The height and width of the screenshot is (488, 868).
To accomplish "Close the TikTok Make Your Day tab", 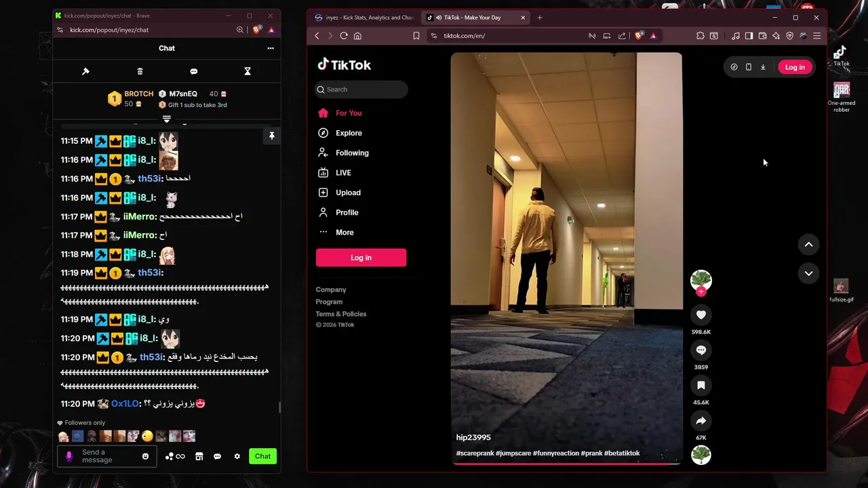I will click(x=523, y=18).
